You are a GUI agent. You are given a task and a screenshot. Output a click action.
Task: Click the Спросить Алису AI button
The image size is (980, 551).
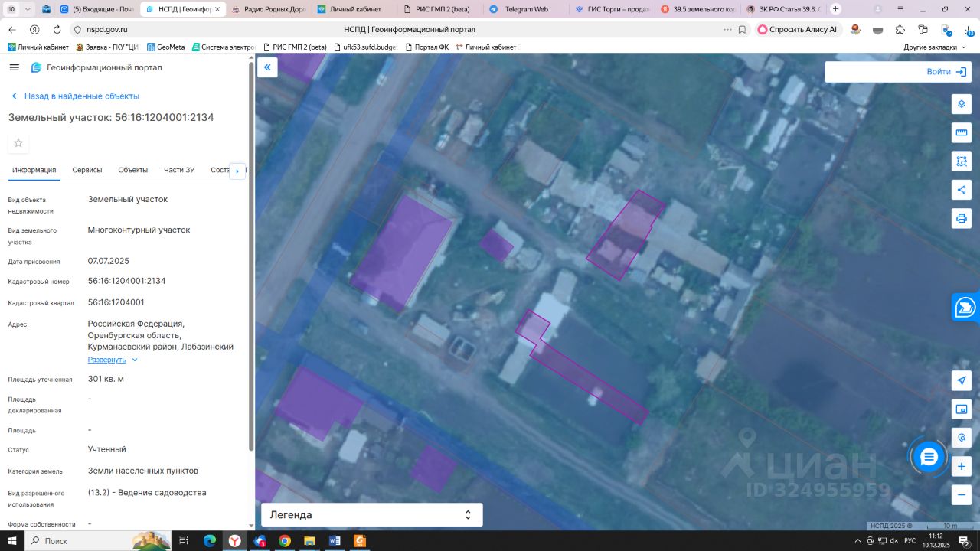tap(799, 29)
